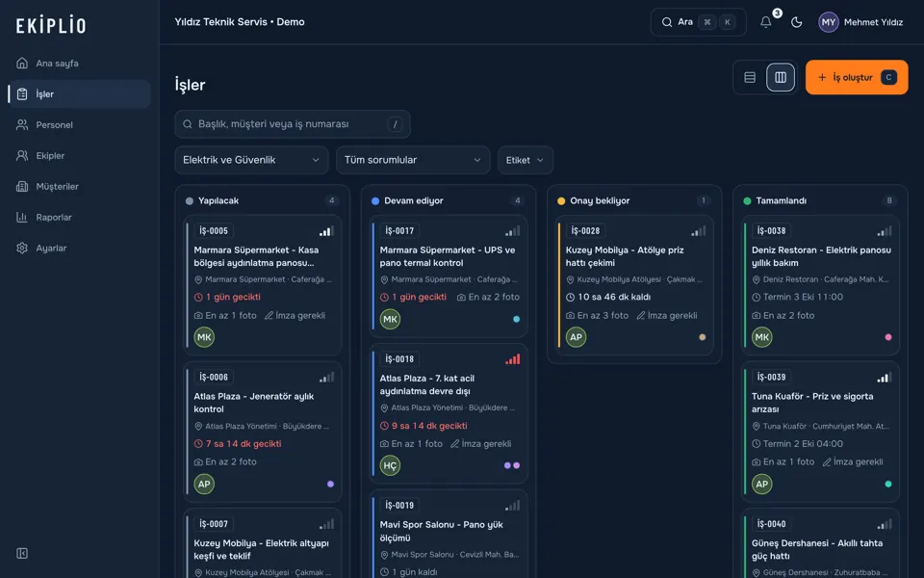Screen dimensions: 924x578
Task: Click the İş oluştur button
Action: [857, 77]
